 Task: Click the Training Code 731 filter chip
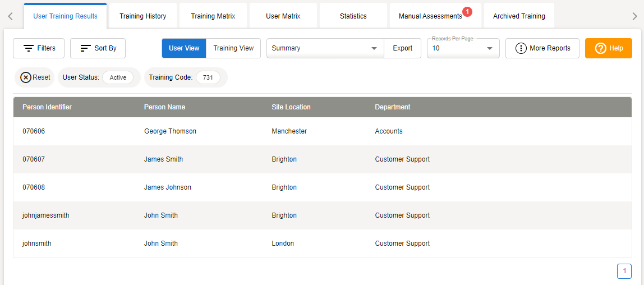pyautogui.click(x=208, y=77)
